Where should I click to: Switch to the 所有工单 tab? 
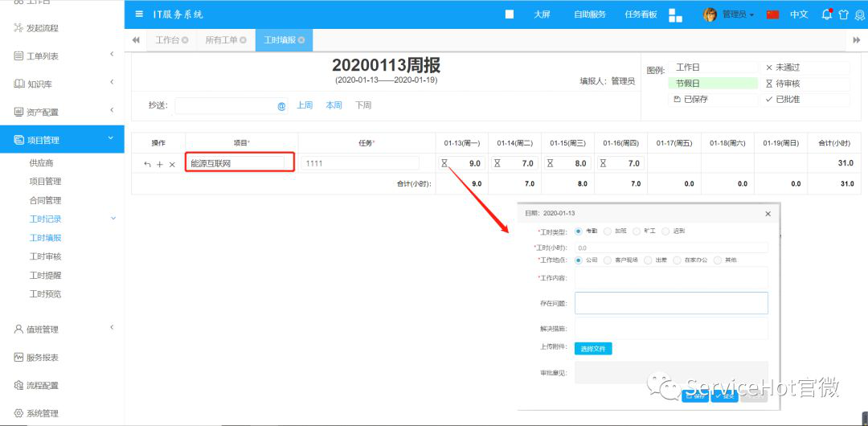tap(221, 40)
